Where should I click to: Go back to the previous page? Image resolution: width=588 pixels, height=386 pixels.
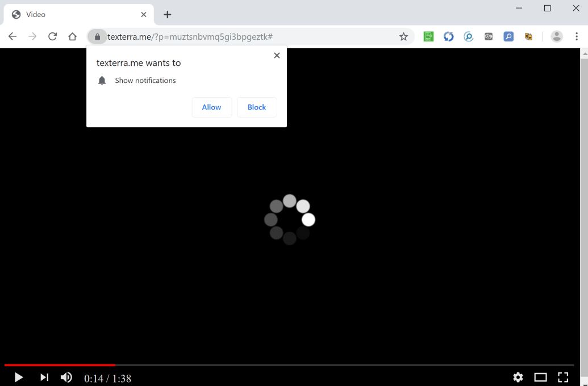point(12,36)
